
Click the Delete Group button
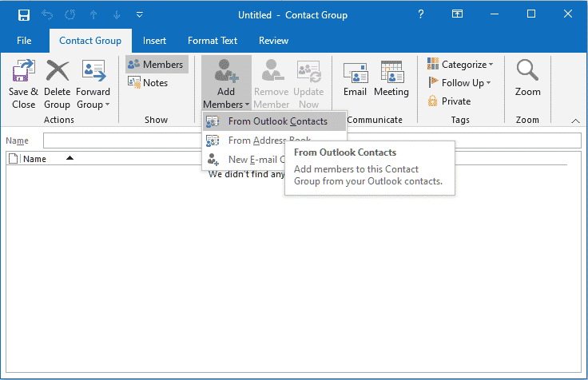click(57, 84)
